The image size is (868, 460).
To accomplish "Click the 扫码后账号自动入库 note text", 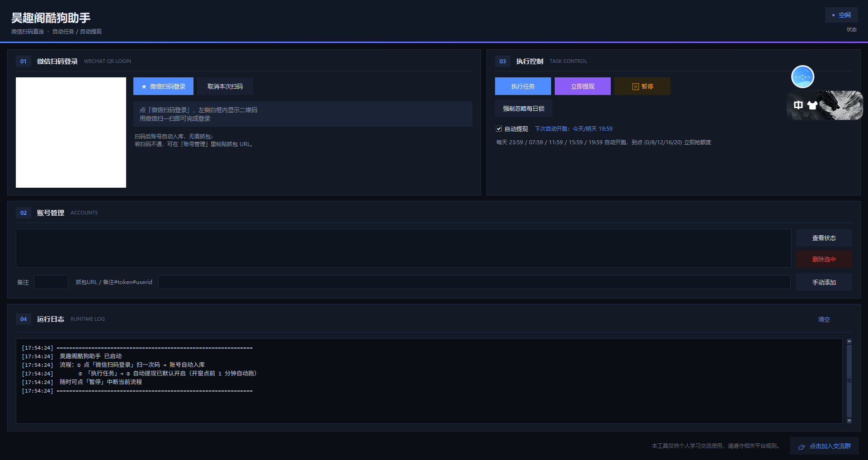I will tap(194, 140).
